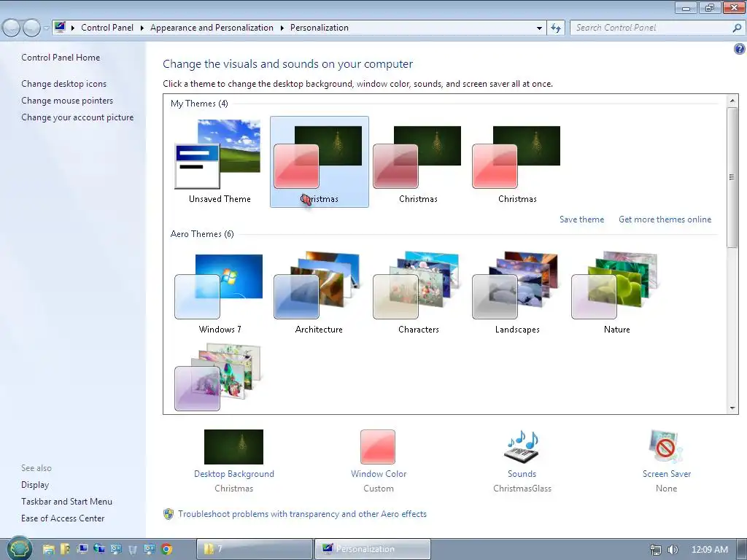
Task: Click the Sounds link text
Action: pos(522,474)
